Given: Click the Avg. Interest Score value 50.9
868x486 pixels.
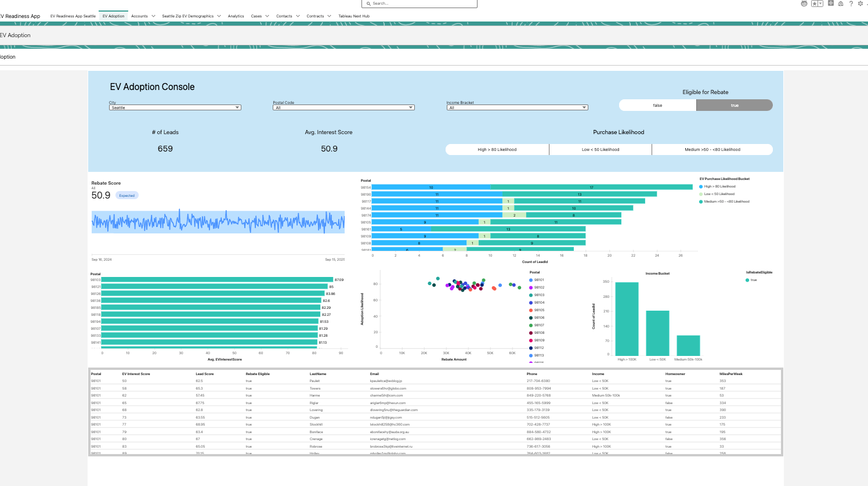Looking at the screenshot, I should (329, 149).
